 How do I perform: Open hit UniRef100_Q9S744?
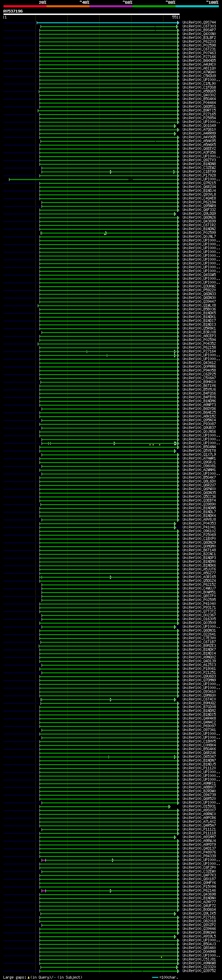[x=199, y=23]
